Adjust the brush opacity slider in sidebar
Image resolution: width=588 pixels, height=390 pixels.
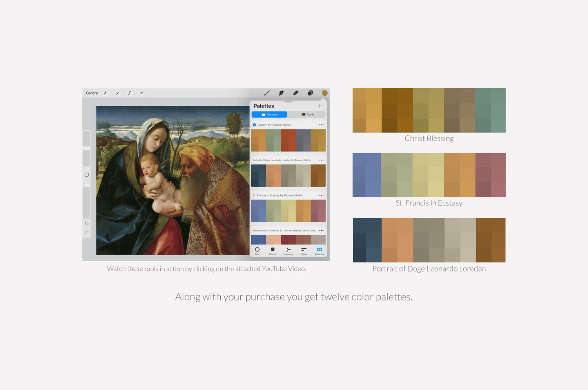tap(87, 200)
